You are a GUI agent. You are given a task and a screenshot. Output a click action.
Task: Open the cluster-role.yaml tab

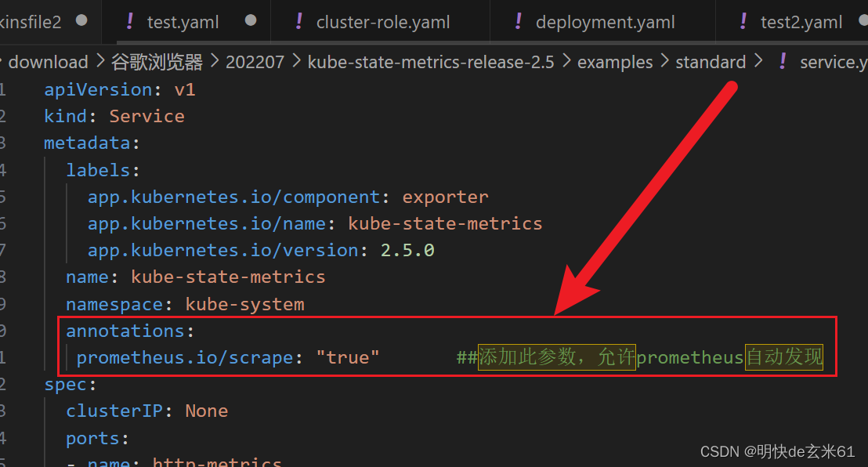(382, 22)
